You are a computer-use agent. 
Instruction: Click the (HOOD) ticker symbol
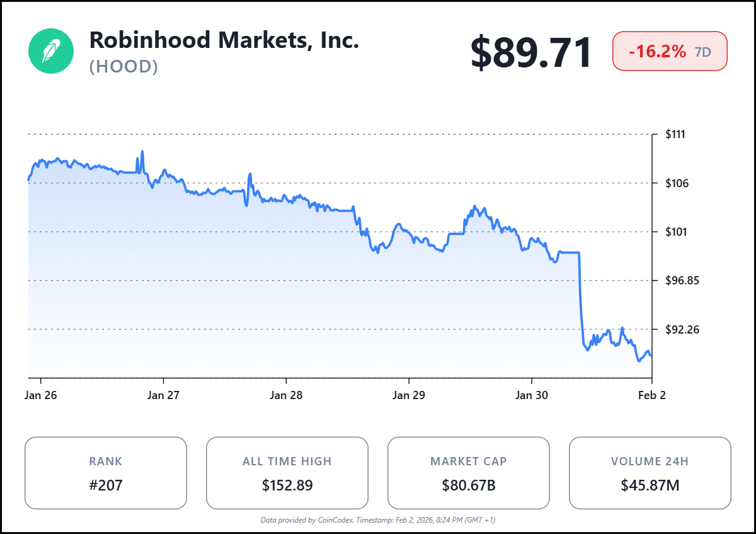pos(123,66)
